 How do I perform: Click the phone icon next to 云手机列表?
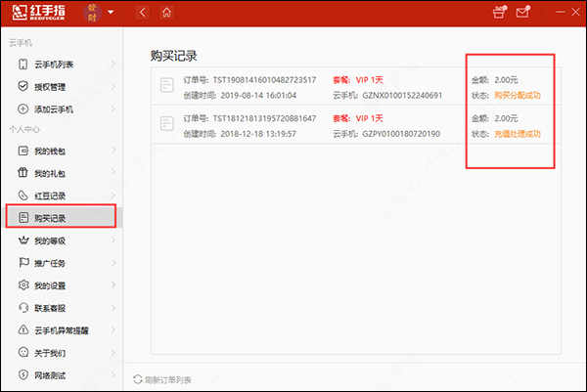[x=23, y=64]
